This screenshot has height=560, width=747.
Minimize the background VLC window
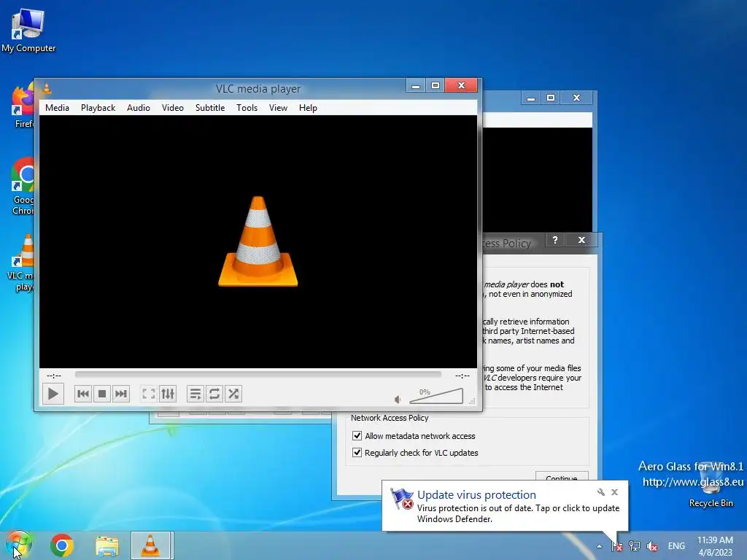[x=531, y=98]
